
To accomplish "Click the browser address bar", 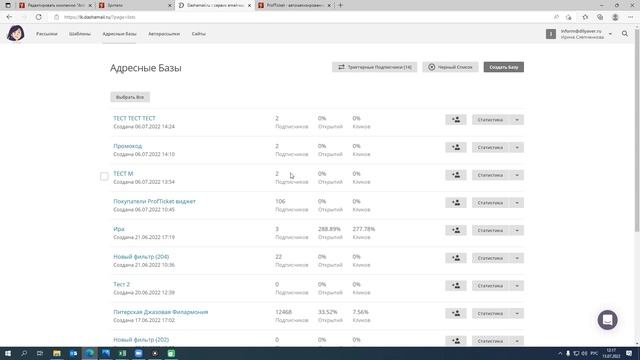I will [302, 17].
